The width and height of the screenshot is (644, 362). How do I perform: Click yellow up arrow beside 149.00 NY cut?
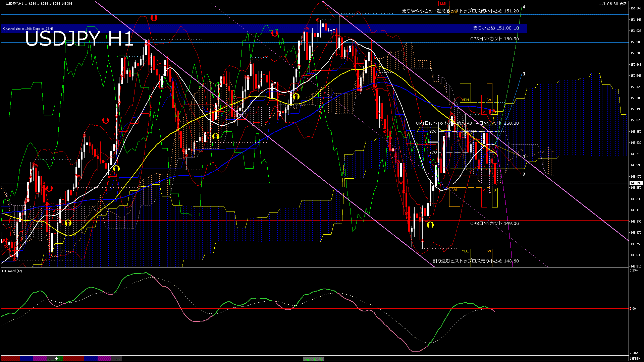tap(430, 225)
